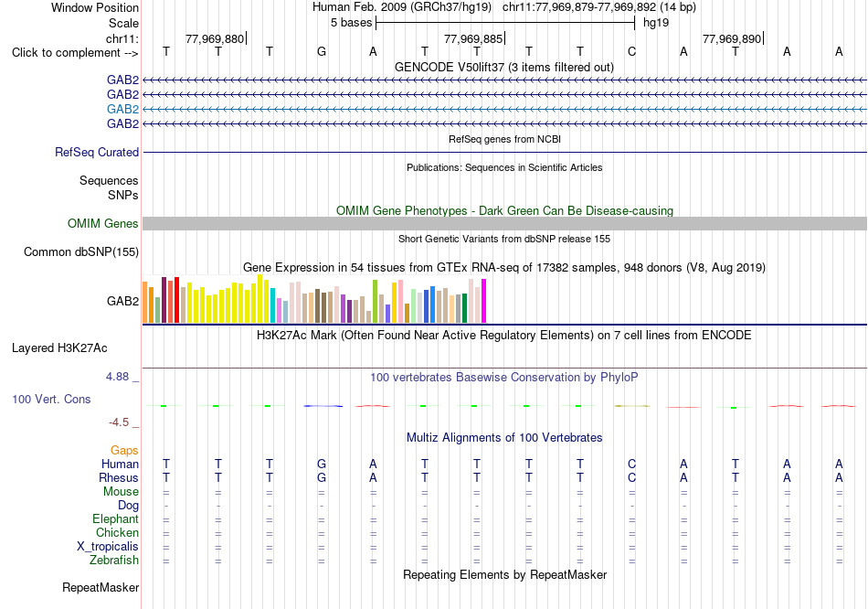Image resolution: width=868 pixels, height=609 pixels.
Task: Click the GENCODE V50lift37 track title
Action: (503, 68)
